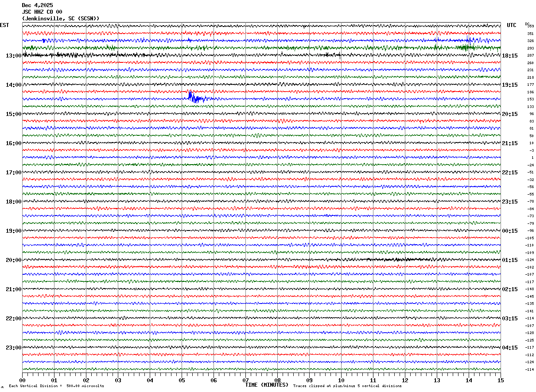Click the 04:15 UTC time label
This screenshot has height=392, width=536.
pos(510,348)
